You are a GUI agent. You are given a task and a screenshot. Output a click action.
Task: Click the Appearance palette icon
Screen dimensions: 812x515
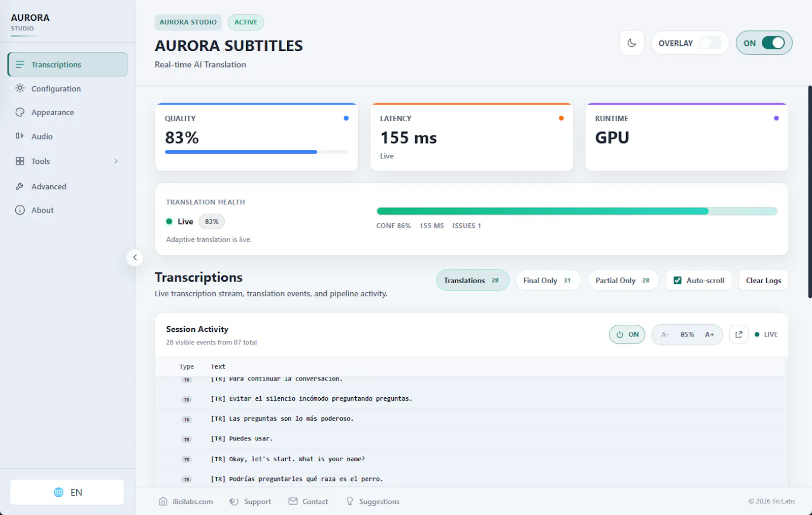(20, 112)
